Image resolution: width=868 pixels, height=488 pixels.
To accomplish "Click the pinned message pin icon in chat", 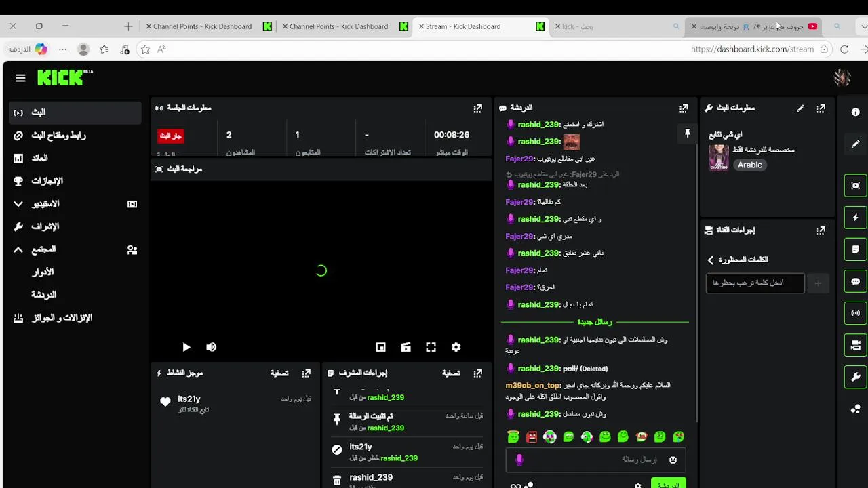I will [x=687, y=134].
